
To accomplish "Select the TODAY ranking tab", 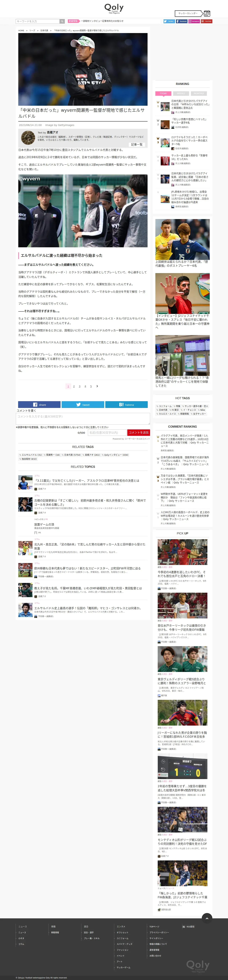I will [x=163, y=93].
